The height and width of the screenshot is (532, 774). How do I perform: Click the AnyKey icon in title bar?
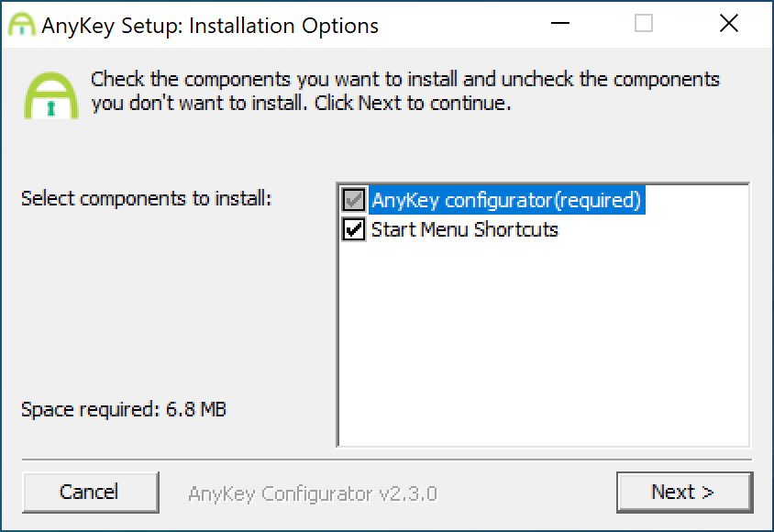pos(22,24)
